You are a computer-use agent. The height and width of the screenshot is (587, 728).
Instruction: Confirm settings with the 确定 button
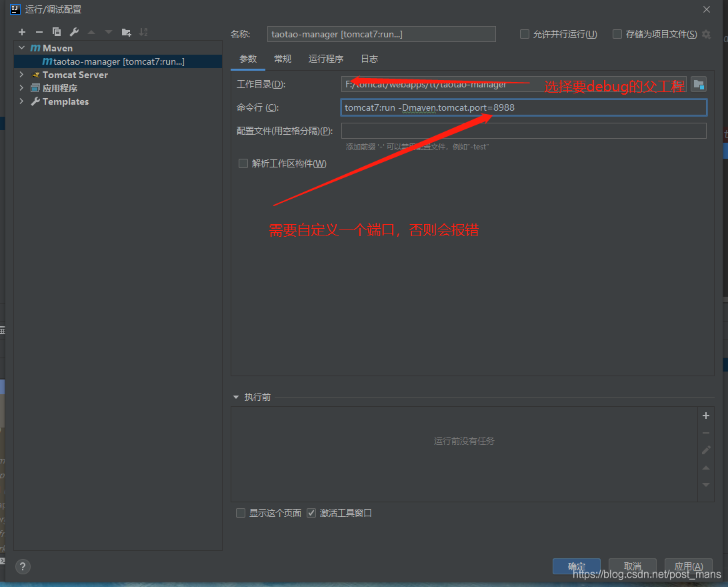[576, 566]
